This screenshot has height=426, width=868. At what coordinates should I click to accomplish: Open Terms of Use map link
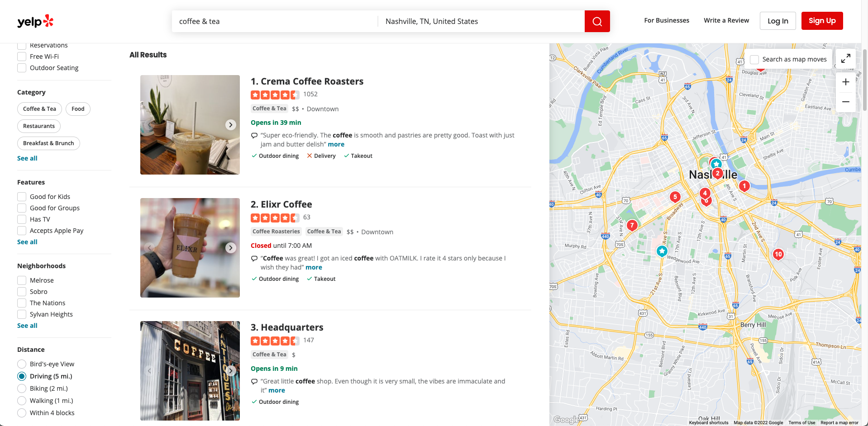[802, 423]
